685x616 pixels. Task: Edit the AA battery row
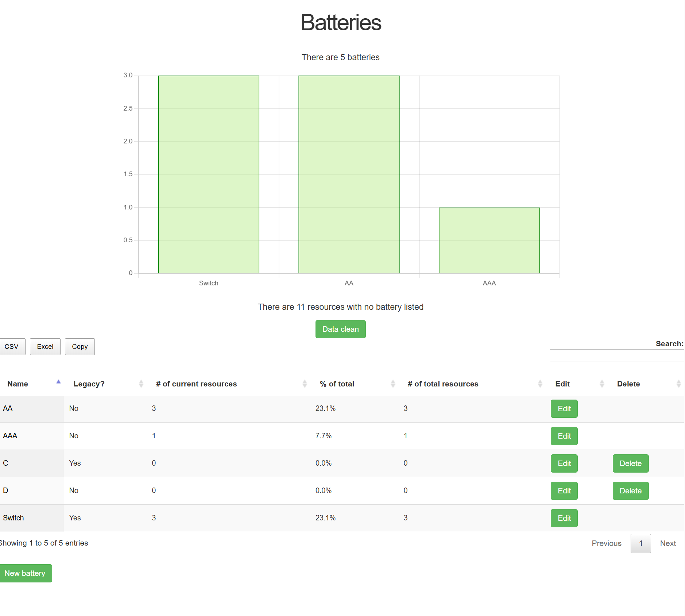(x=564, y=409)
